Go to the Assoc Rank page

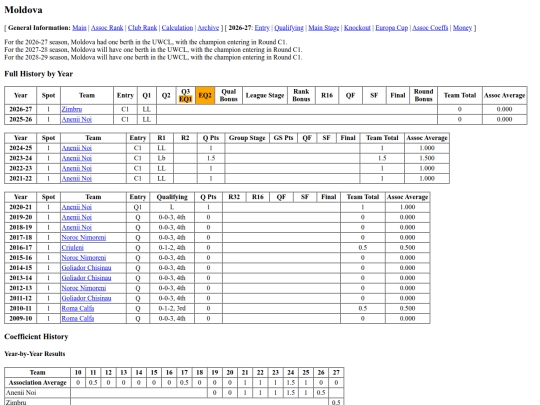[107, 28]
